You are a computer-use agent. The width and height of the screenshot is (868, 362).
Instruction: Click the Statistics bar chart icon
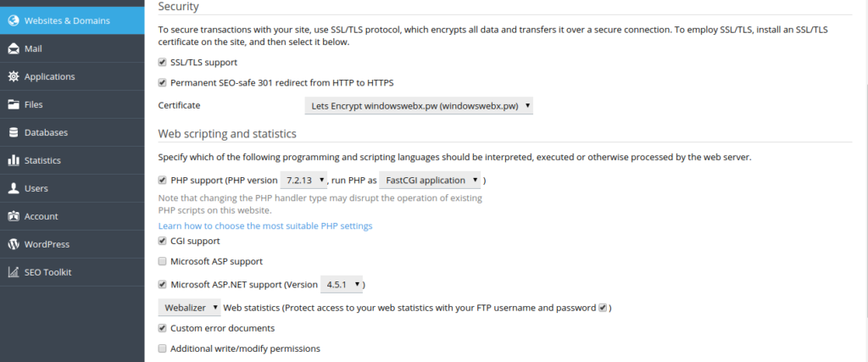14,161
